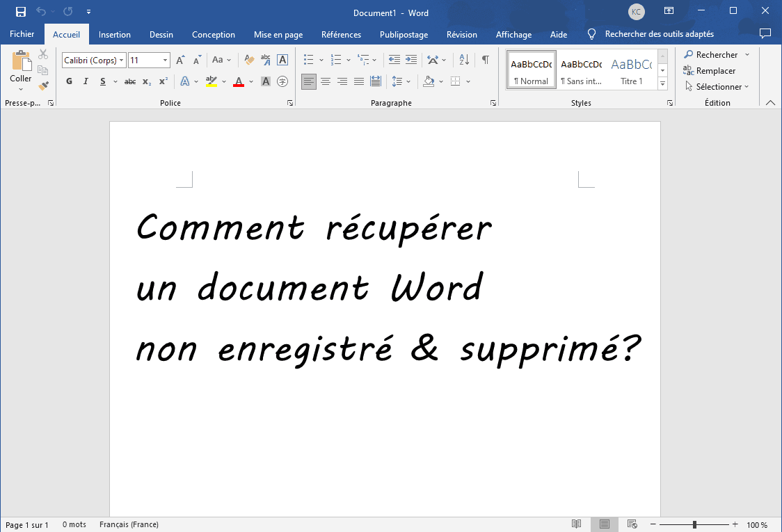Click the Save icon in title bar
The height and width of the screenshot is (532, 782).
pyautogui.click(x=20, y=11)
